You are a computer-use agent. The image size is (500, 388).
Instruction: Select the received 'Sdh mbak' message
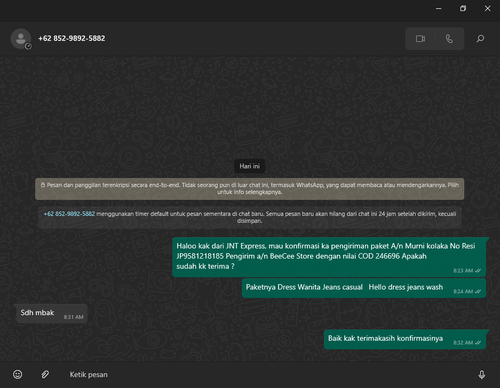[x=52, y=314]
